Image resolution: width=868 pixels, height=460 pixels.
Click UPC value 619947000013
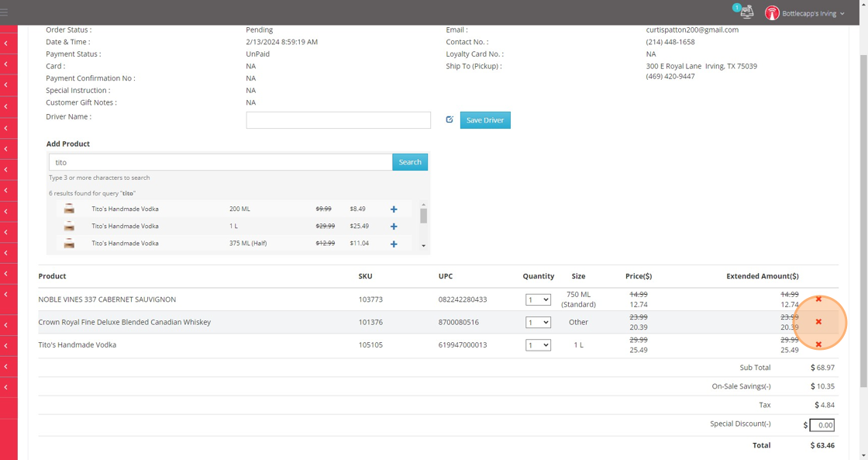click(463, 344)
